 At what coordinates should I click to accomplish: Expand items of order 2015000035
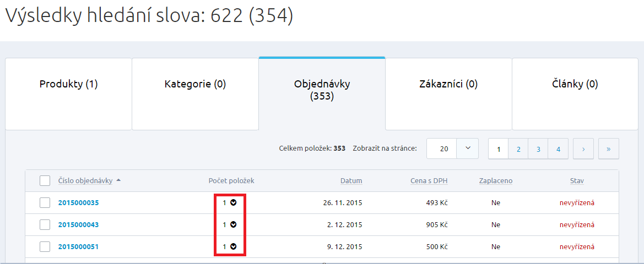[x=233, y=202]
